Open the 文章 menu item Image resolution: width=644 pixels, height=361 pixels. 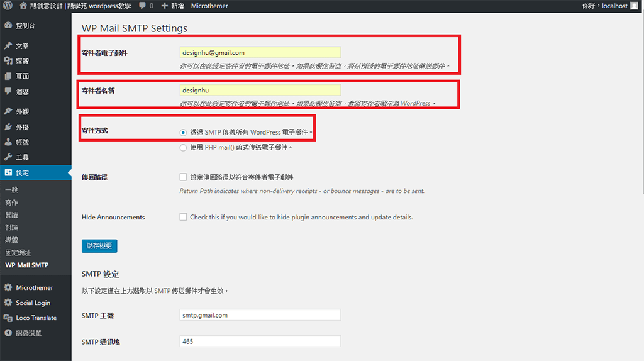pos(36,46)
